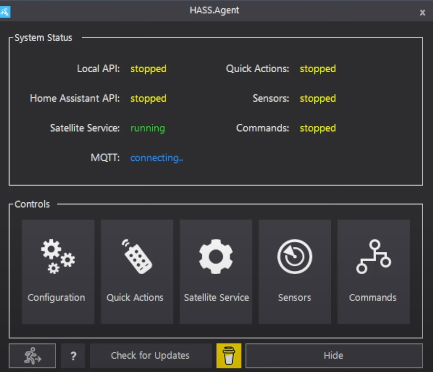Viewport: 433px width, 372px height.
Task: Open the Configuration control
Action: pyautogui.click(x=58, y=272)
